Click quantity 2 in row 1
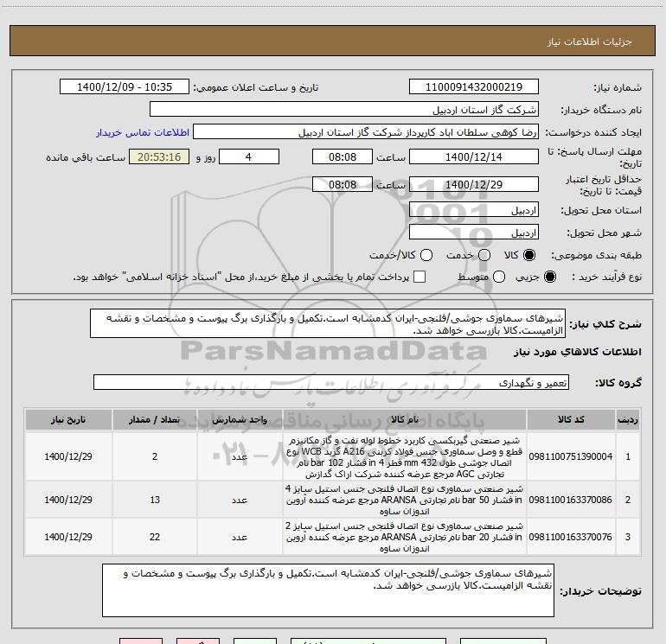The height and width of the screenshot is (644, 666). (155, 456)
